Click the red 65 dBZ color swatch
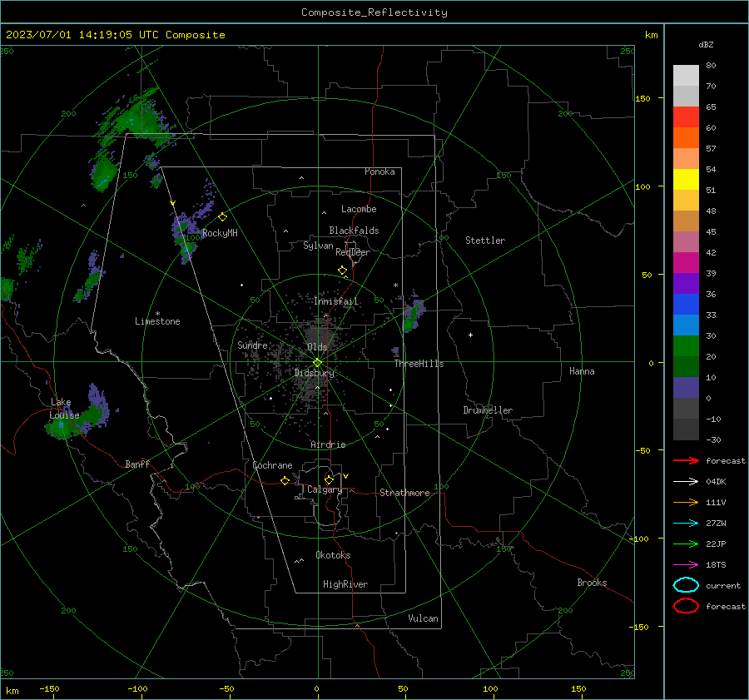This screenshot has height=700, width=749. (686, 117)
